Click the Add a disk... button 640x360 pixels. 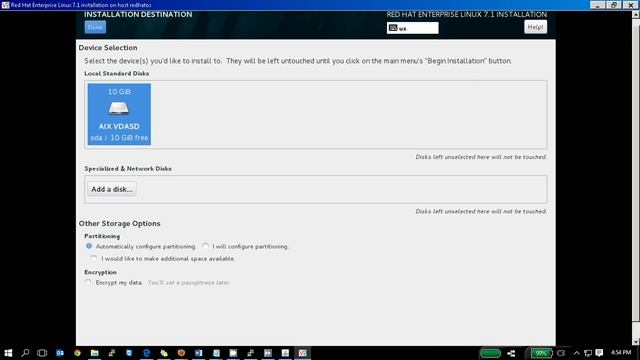112,189
